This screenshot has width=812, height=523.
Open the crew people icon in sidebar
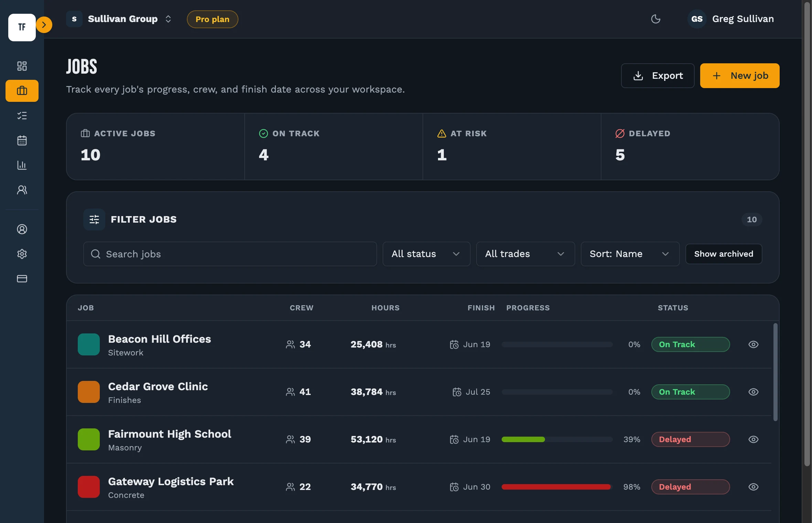(22, 190)
